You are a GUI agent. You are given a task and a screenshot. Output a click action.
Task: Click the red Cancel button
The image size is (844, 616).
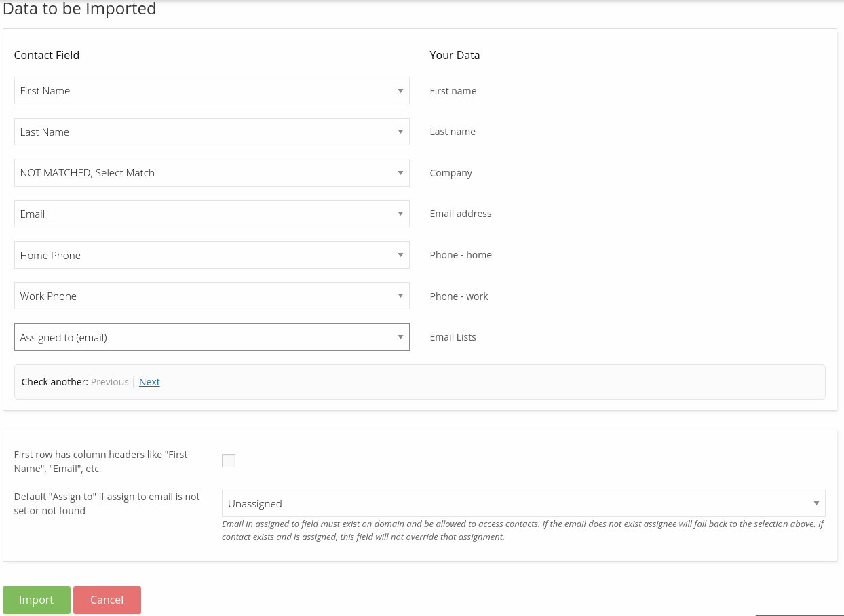107,600
